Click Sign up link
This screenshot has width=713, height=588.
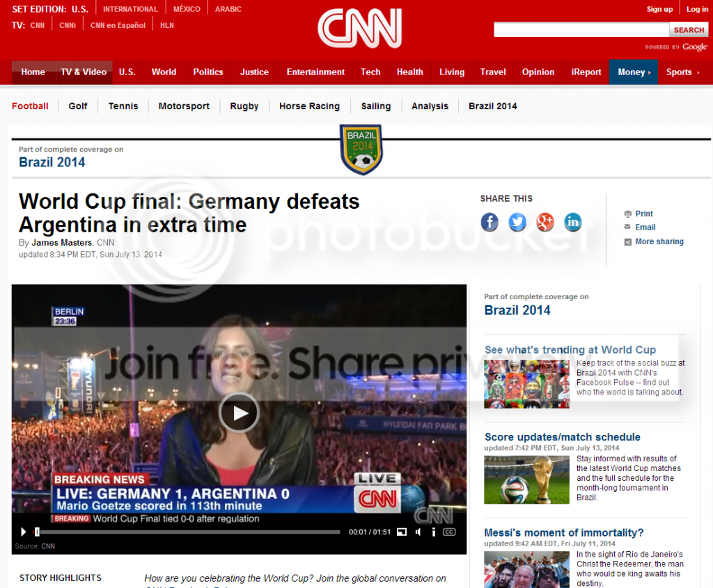[659, 9]
